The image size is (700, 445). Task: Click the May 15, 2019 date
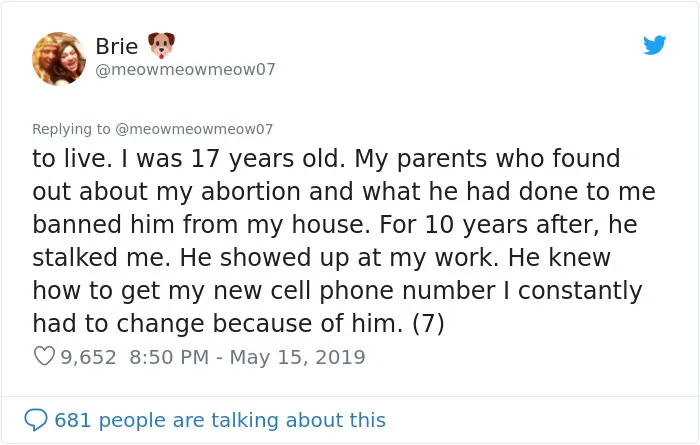pos(297,357)
